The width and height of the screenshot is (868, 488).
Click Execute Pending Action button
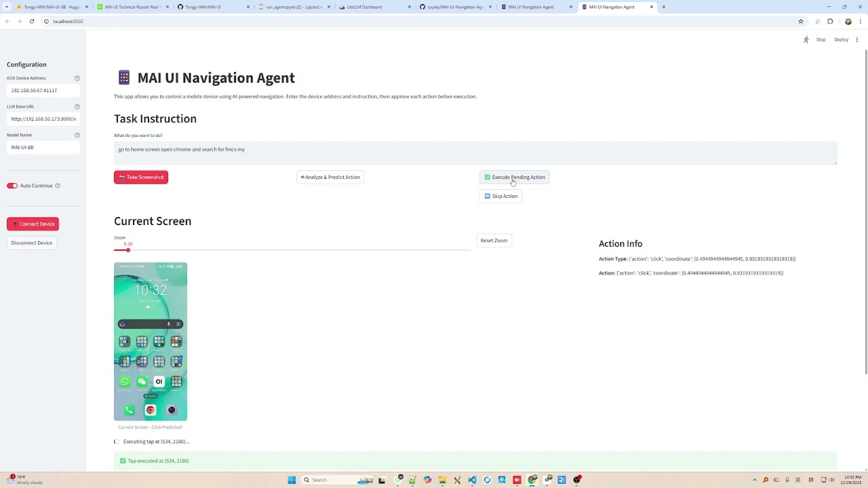pos(514,177)
